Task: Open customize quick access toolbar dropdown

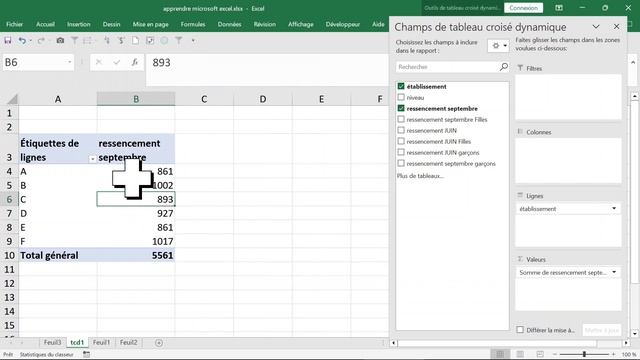Action: click(193, 40)
